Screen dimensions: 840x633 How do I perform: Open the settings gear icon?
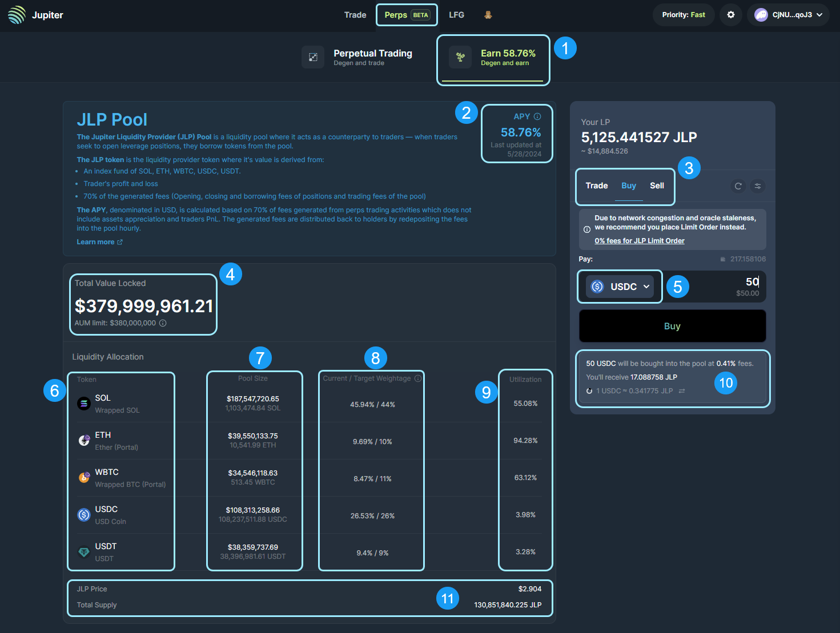click(730, 15)
